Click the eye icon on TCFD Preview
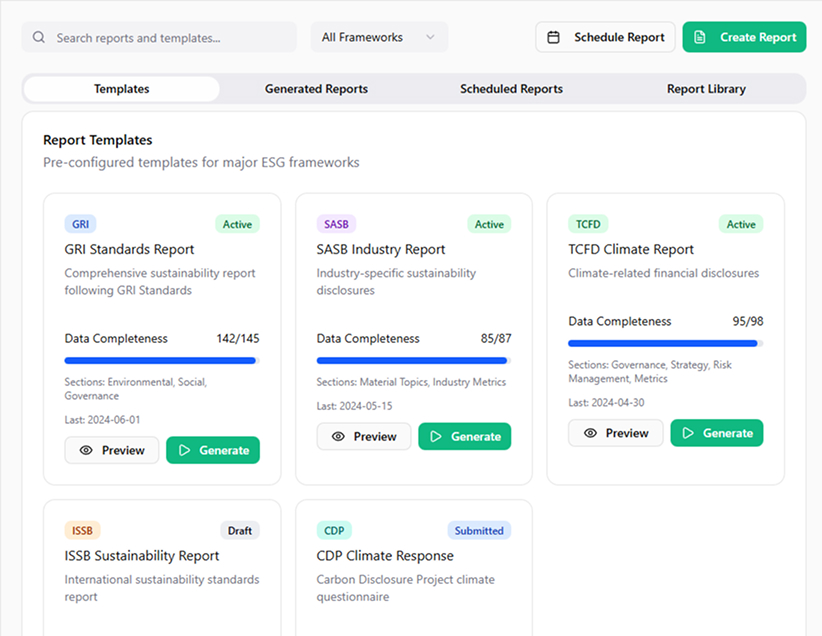The width and height of the screenshot is (822, 636). click(x=590, y=434)
